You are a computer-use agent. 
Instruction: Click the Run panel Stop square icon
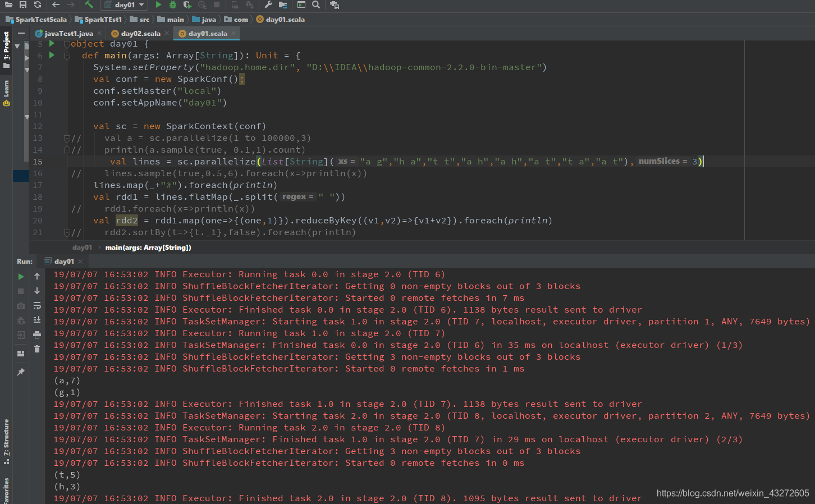(21, 291)
